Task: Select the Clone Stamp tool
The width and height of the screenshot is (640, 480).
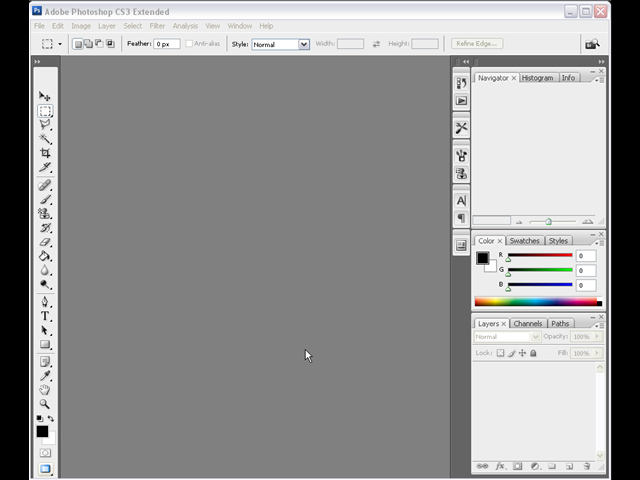Action: [x=45, y=213]
